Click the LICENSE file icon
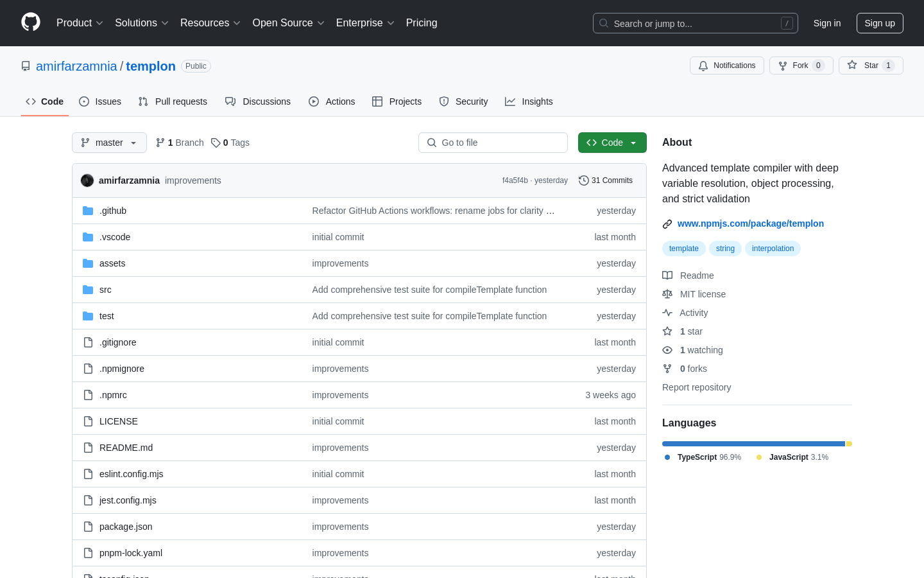This screenshot has height=578, width=924. [x=88, y=421]
